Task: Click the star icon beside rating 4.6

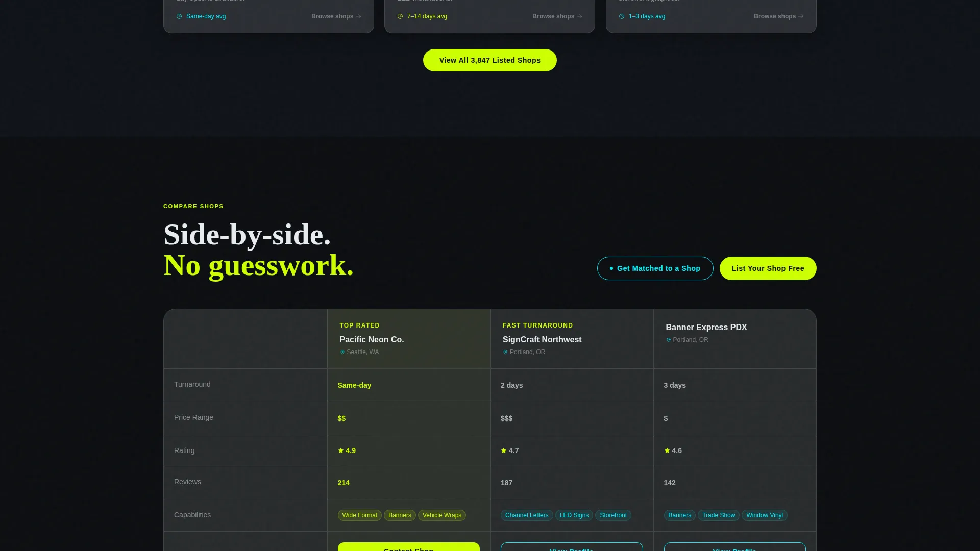Action: point(667,450)
